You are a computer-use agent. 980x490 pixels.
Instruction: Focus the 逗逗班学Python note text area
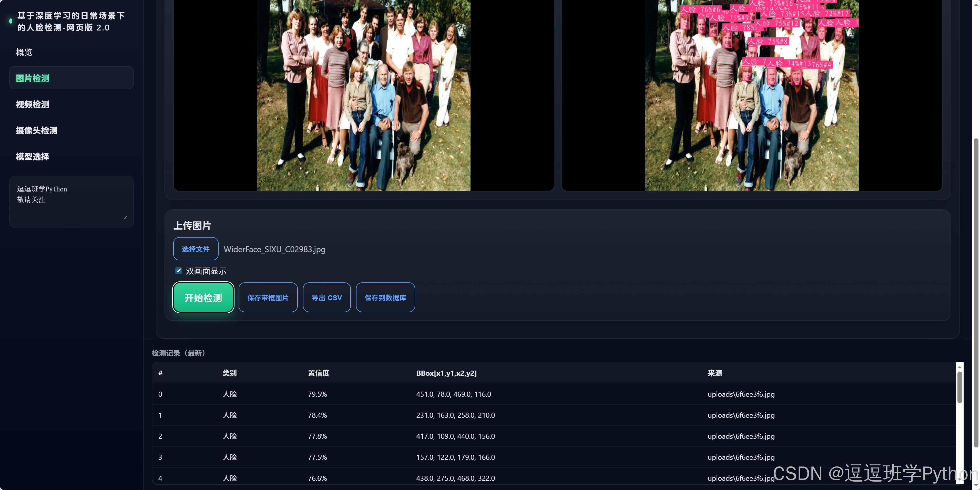pyautogui.click(x=71, y=202)
